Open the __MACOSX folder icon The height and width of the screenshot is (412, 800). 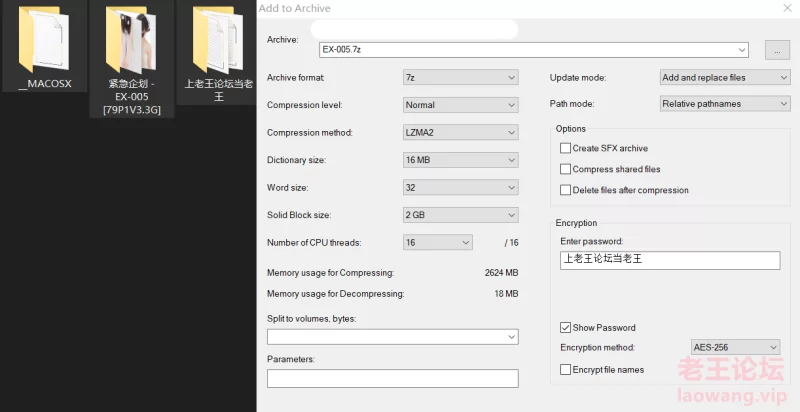click(x=45, y=40)
